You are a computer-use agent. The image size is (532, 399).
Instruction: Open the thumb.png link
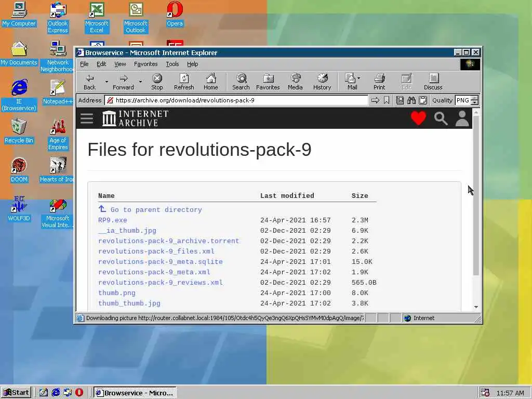point(117,293)
